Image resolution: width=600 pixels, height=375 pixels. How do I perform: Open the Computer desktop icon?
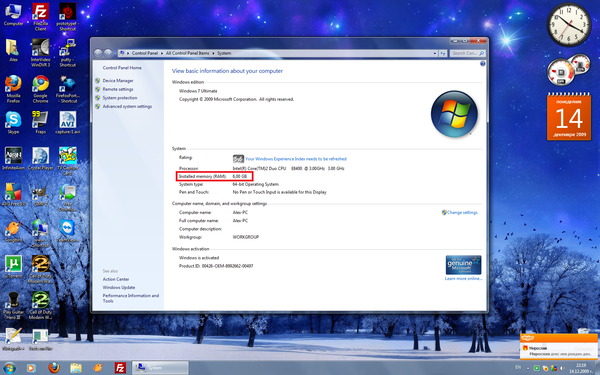(x=13, y=15)
